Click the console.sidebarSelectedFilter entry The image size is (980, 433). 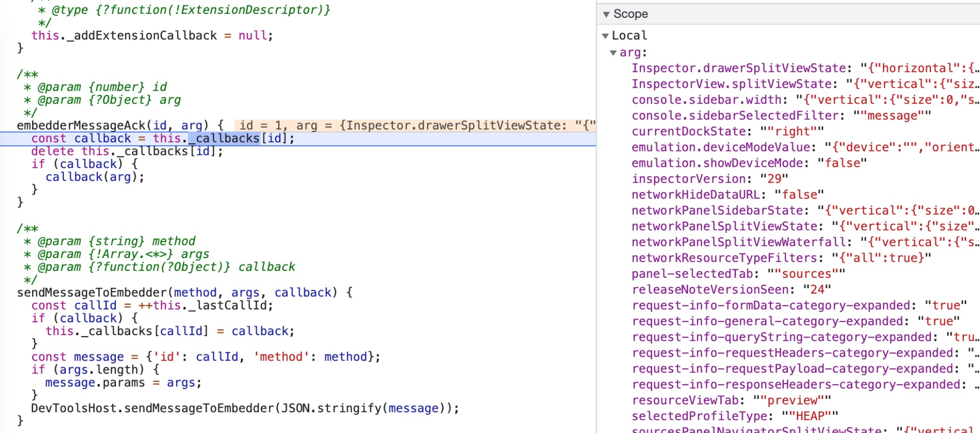[735, 116]
